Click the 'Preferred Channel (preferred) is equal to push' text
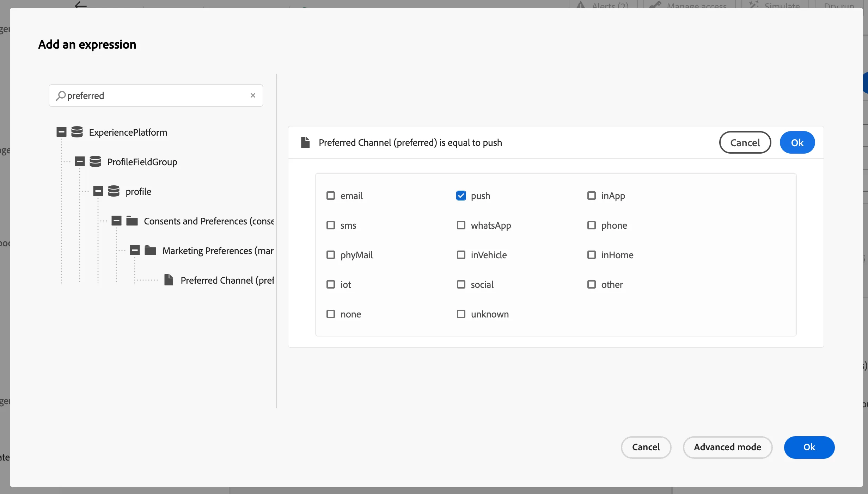 tap(410, 143)
